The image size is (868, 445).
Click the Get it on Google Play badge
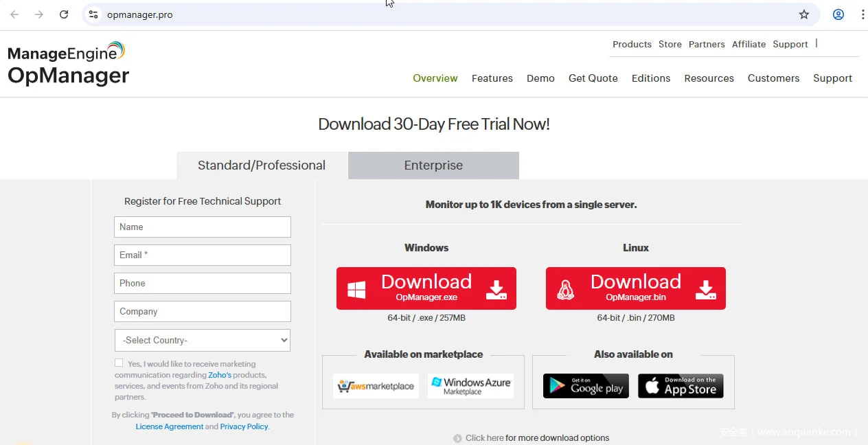[586, 386]
